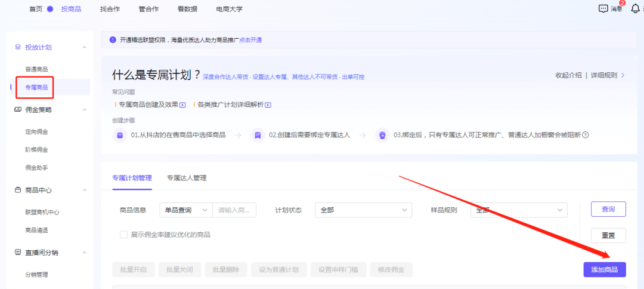Open the 看数据 top navigation item
644x289 pixels.
[187, 9]
